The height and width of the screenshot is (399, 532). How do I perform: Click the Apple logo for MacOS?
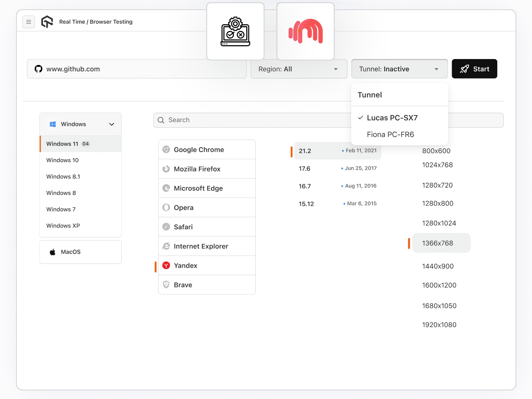pyautogui.click(x=53, y=252)
